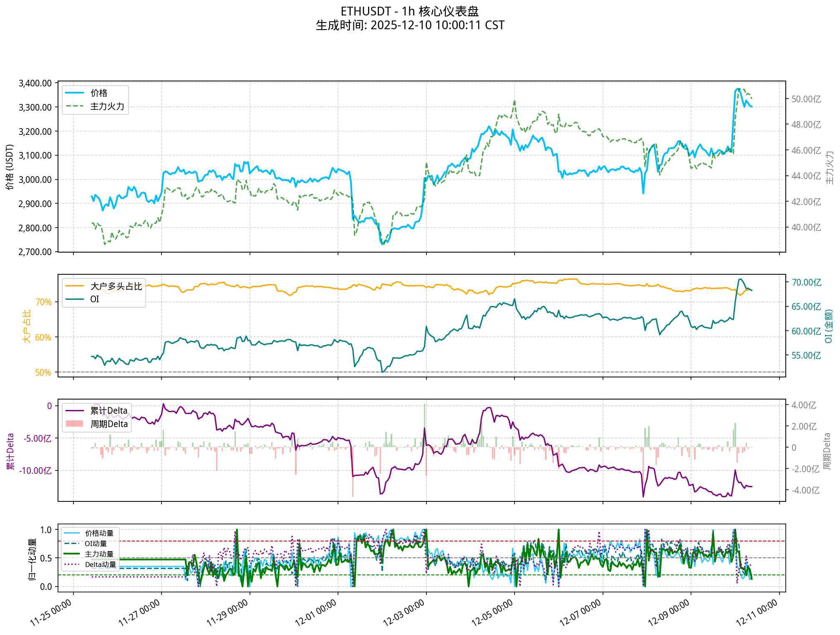
Task: Click the 价格 (USDT) y-axis label
Action: (x=10, y=167)
